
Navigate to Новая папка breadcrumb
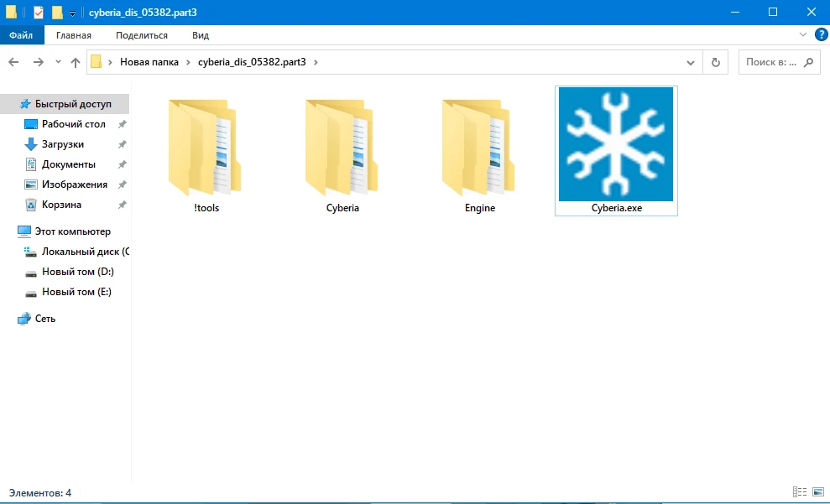[x=149, y=62]
